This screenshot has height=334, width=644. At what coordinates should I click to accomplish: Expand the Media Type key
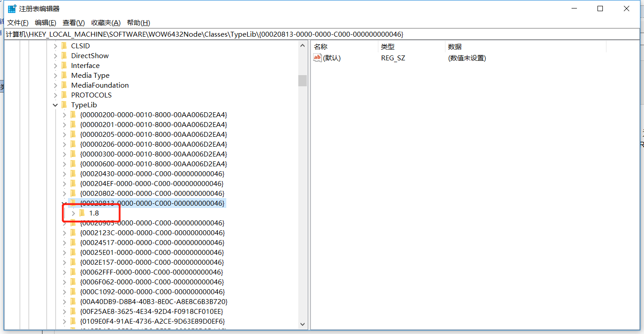pos(55,75)
